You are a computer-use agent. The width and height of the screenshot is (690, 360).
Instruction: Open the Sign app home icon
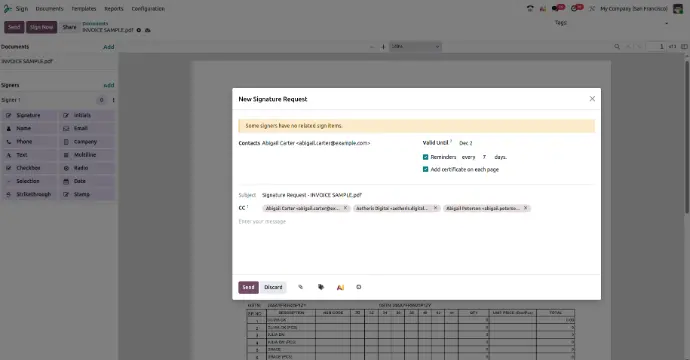tap(7, 8)
